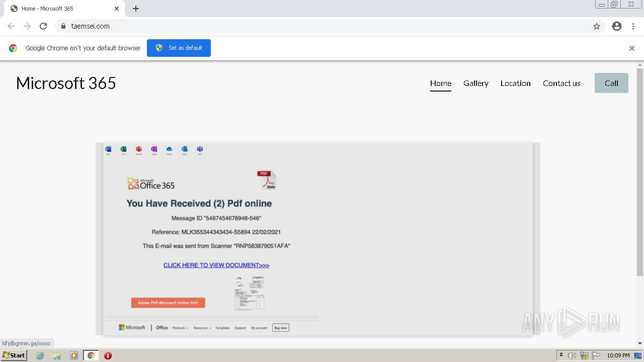Click the Templates footer link

pos(223,328)
